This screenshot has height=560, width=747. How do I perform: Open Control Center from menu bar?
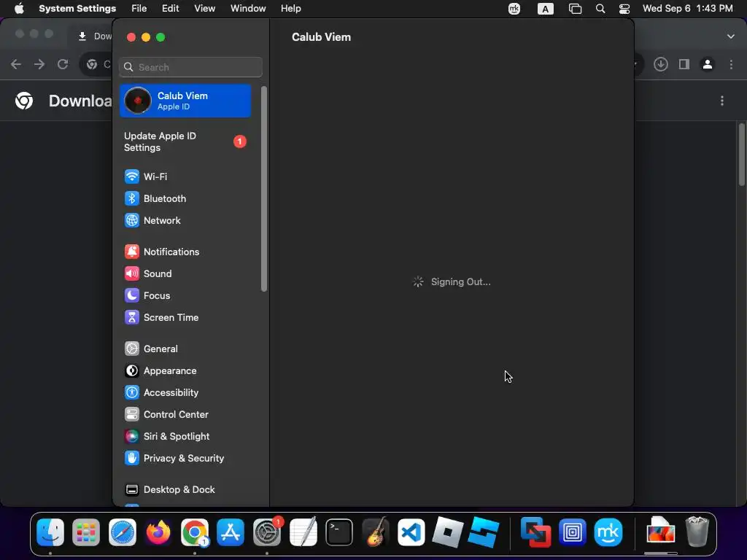[624, 9]
